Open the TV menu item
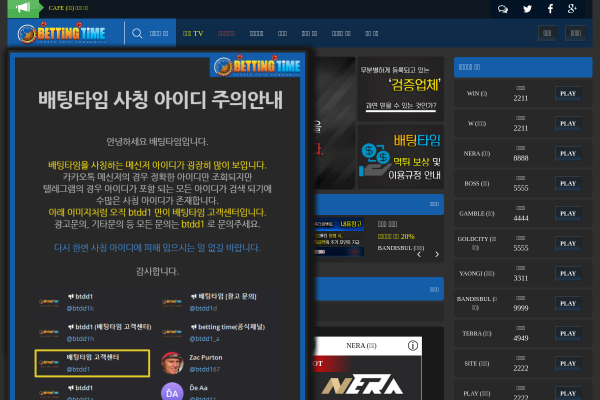Viewport: 600px width, 400px height. click(x=193, y=34)
